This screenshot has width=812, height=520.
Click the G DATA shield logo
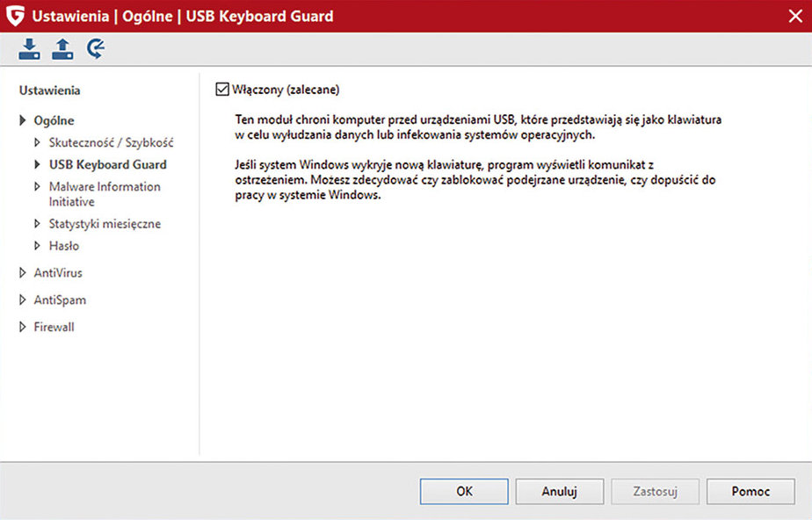[x=15, y=16]
